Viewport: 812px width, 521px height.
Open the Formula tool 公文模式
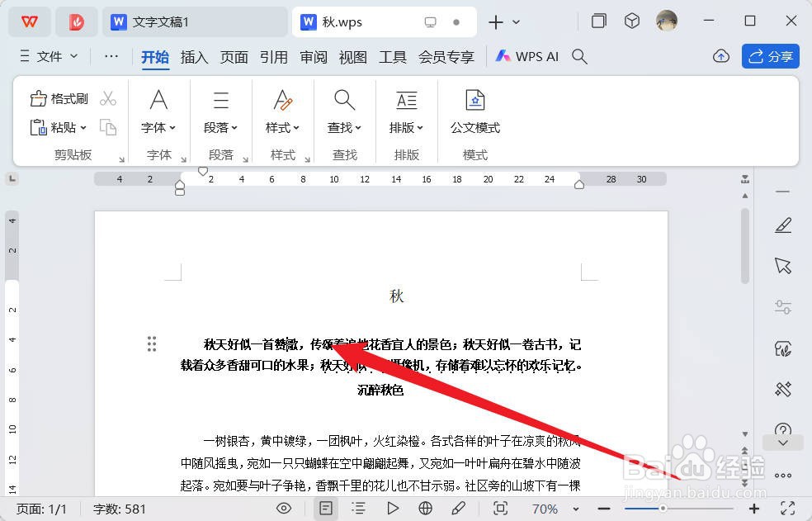click(x=474, y=110)
